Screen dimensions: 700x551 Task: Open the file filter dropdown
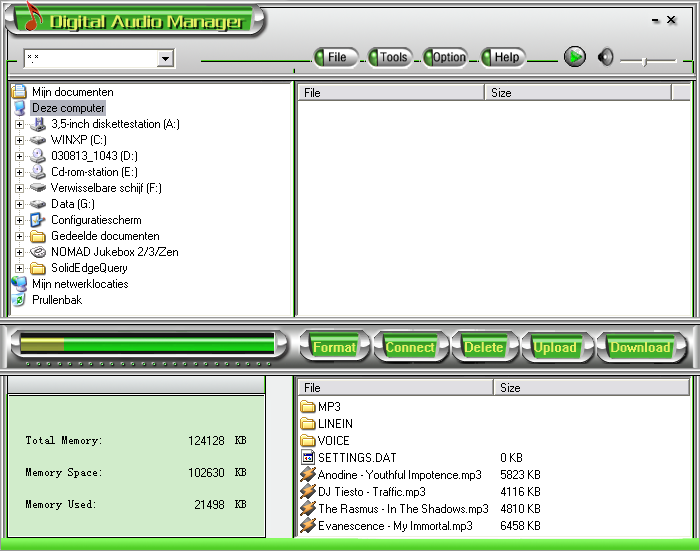165,60
